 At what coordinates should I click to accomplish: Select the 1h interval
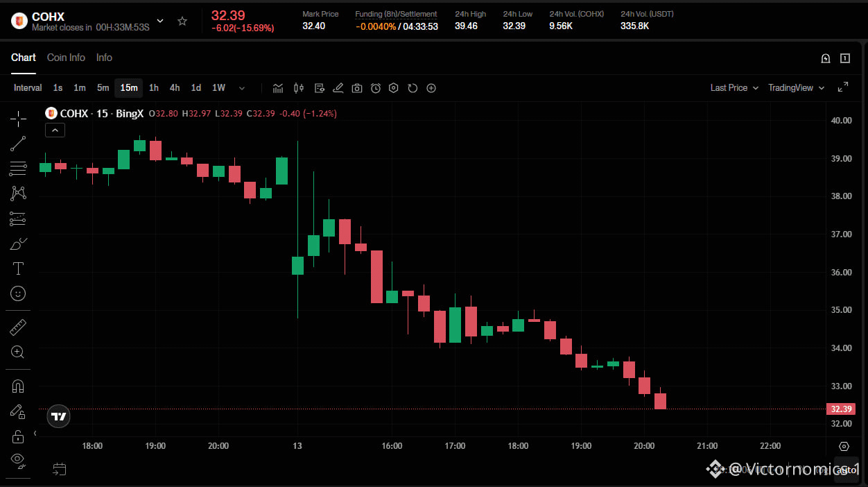tap(154, 88)
